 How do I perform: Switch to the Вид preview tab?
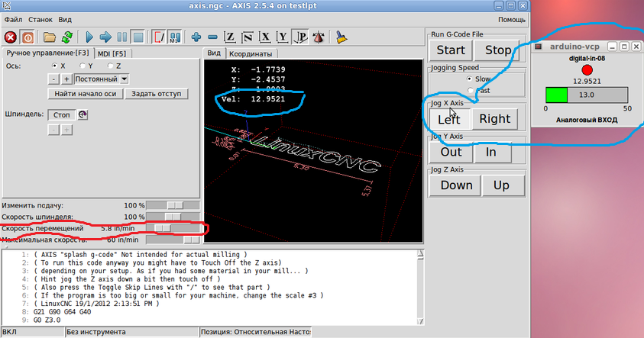pyautogui.click(x=214, y=53)
